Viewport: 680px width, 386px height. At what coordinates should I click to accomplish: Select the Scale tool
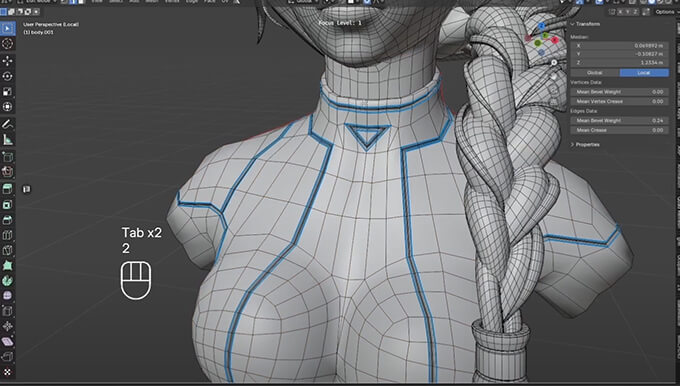point(7,92)
